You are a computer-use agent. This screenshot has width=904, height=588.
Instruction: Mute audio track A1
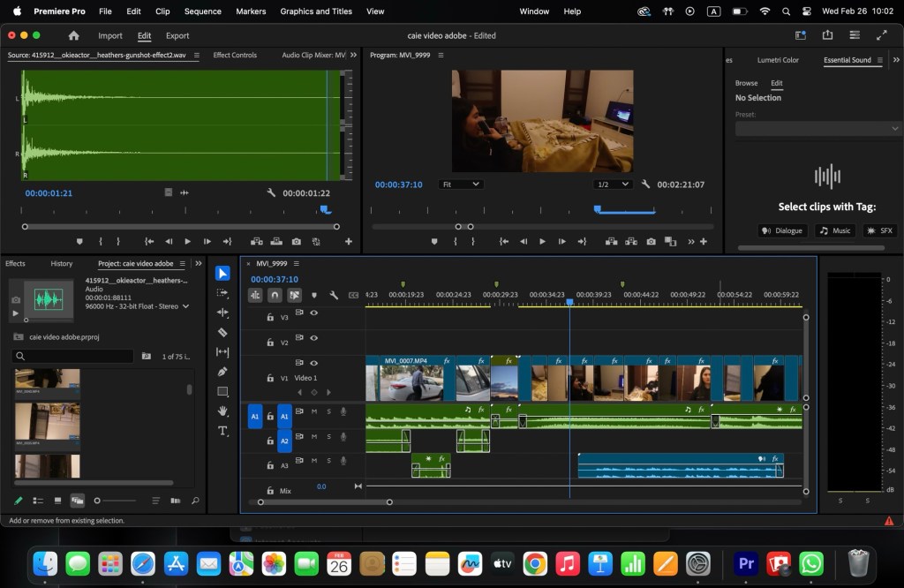pyautogui.click(x=313, y=411)
